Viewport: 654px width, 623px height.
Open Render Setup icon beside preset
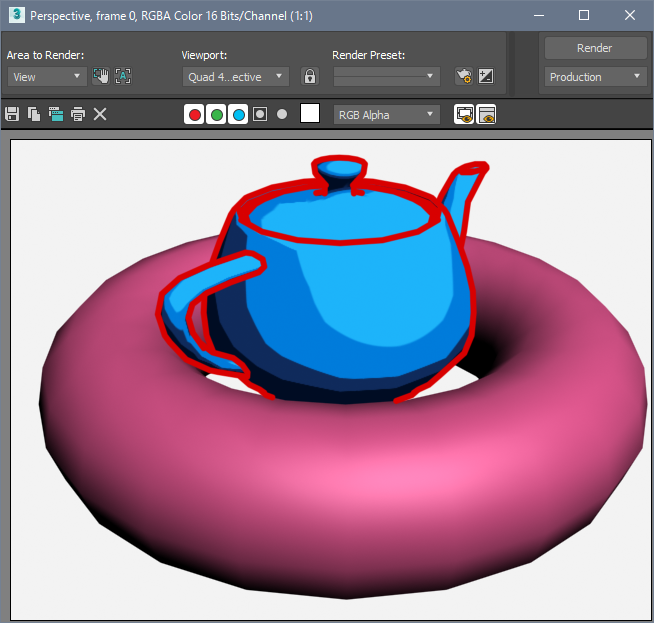pyautogui.click(x=463, y=76)
